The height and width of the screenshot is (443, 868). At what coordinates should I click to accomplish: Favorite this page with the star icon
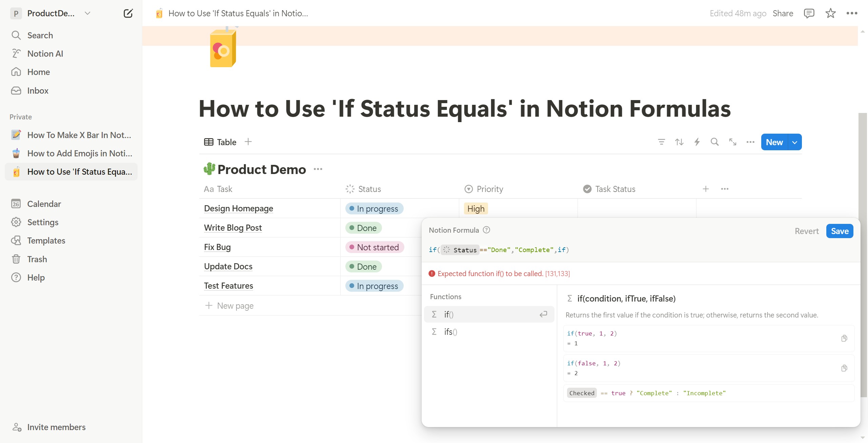pos(830,13)
